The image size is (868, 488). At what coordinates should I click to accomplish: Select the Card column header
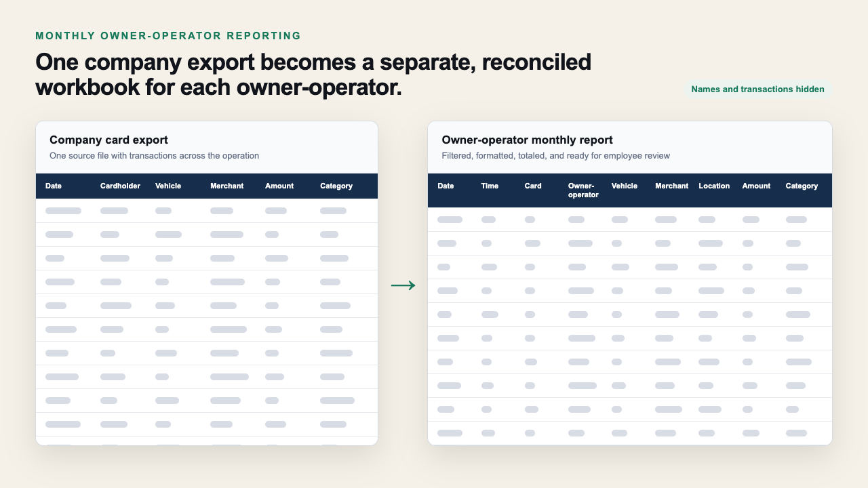[533, 186]
